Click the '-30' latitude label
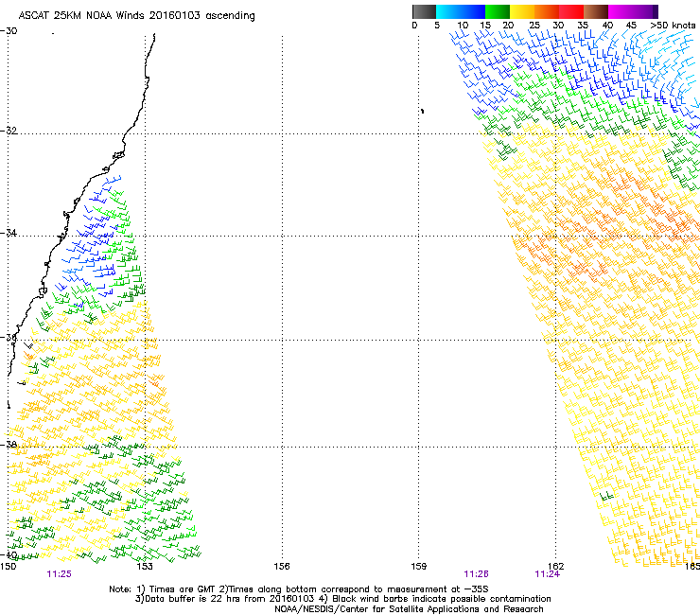Image resolution: width=700 pixels, height=615 pixels. click(9, 31)
